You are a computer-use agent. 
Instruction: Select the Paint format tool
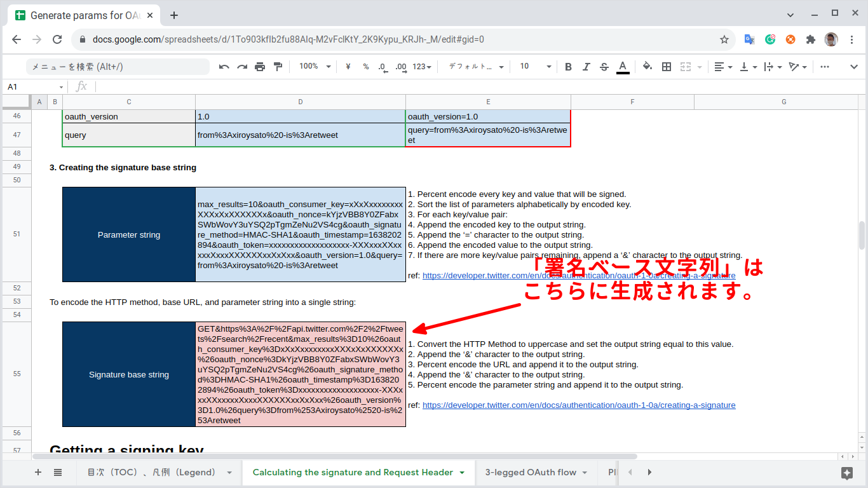click(x=277, y=66)
